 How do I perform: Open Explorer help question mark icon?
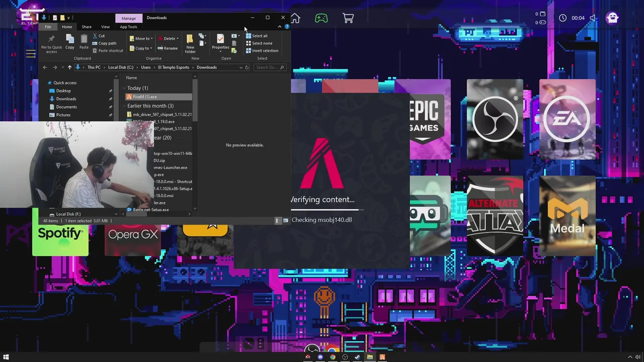pos(287,27)
